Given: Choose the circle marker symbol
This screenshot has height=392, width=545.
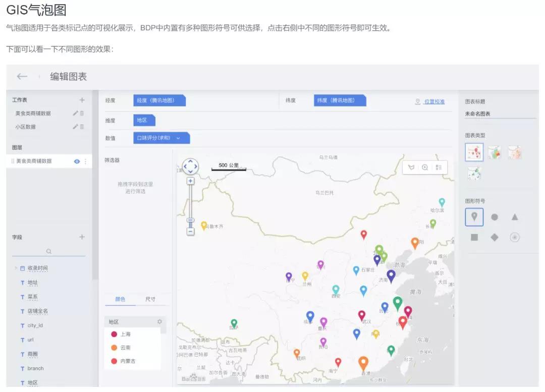Looking at the screenshot, I should (494, 217).
